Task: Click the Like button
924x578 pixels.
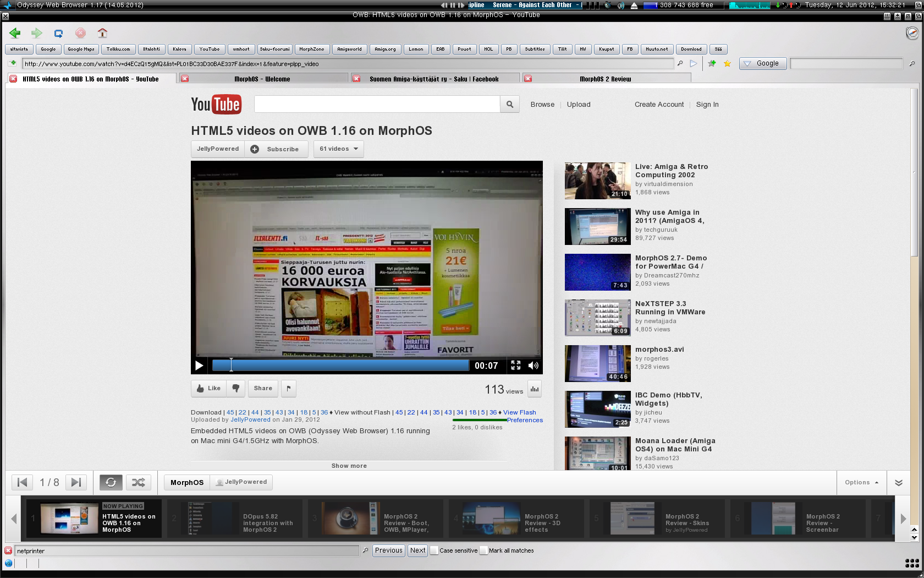Action: pos(208,389)
